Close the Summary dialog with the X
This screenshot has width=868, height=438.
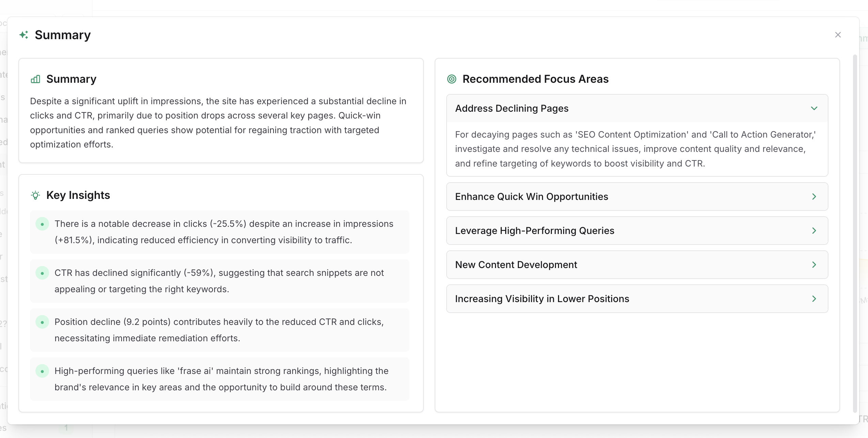pyautogui.click(x=838, y=35)
